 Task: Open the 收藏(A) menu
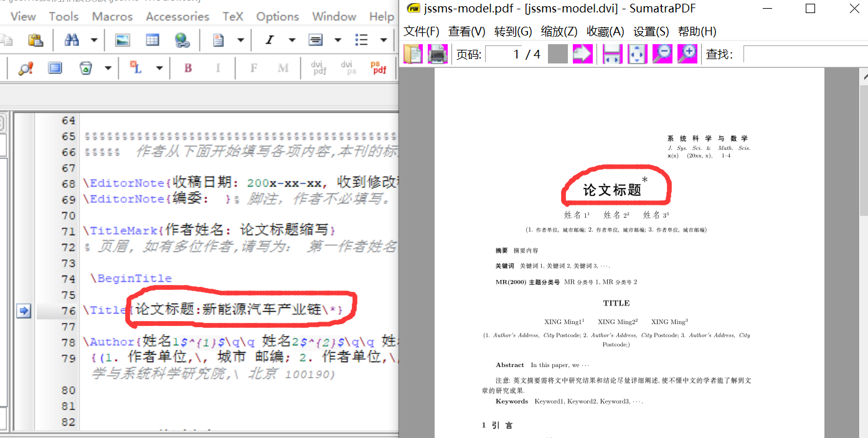[605, 31]
